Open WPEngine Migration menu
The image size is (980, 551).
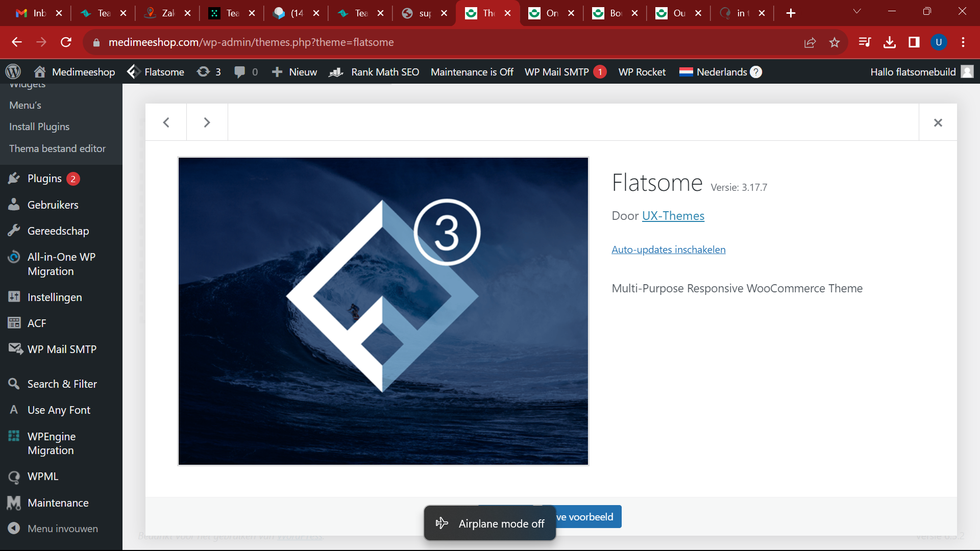[x=52, y=443]
